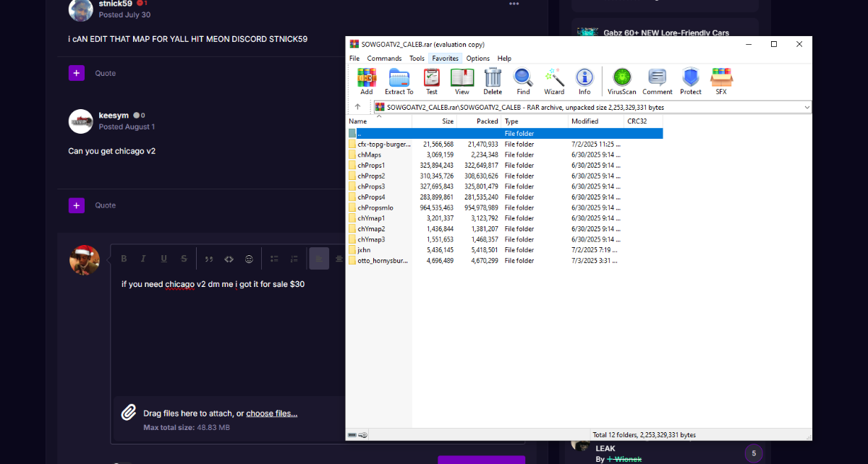868x464 pixels.
Task: Open the Commands menu
Action: click(384, 59)
